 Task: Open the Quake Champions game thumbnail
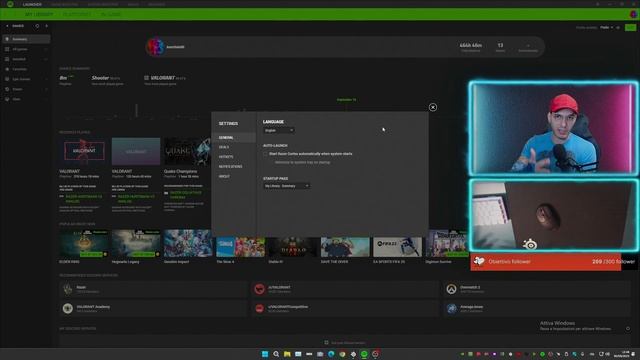pyautogui.click(x=187, y=151)
